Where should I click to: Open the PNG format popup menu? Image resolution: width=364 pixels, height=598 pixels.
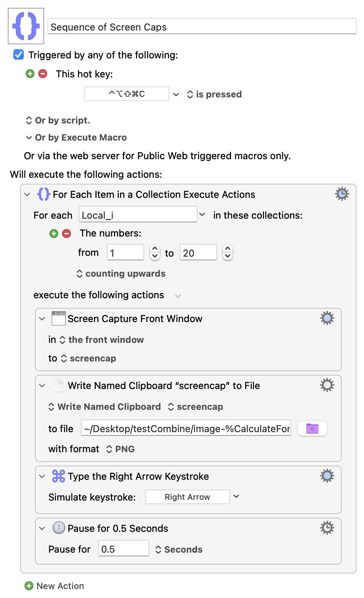click(x=120, y=449)
